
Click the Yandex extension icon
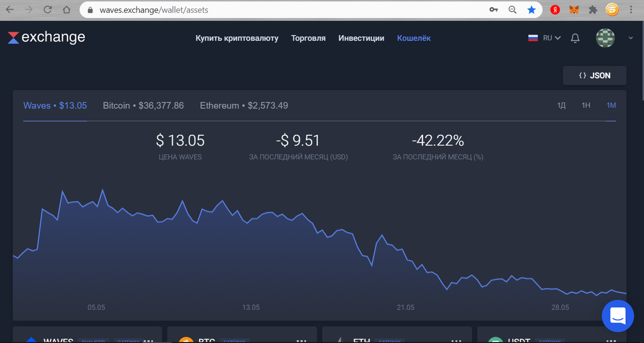coord(555,9)
